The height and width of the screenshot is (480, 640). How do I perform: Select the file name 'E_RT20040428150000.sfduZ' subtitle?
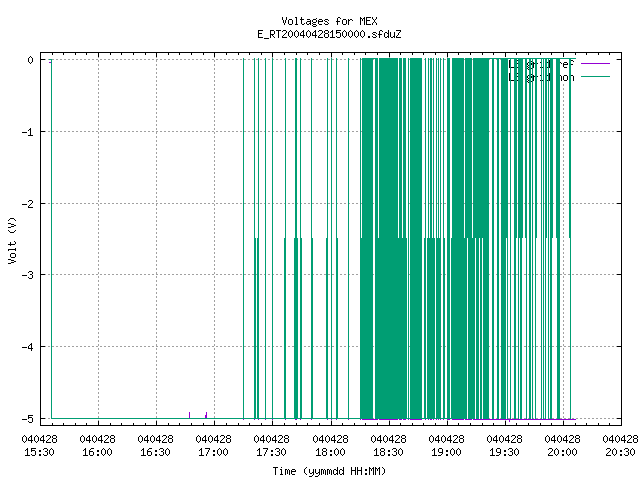pos(329,34)
